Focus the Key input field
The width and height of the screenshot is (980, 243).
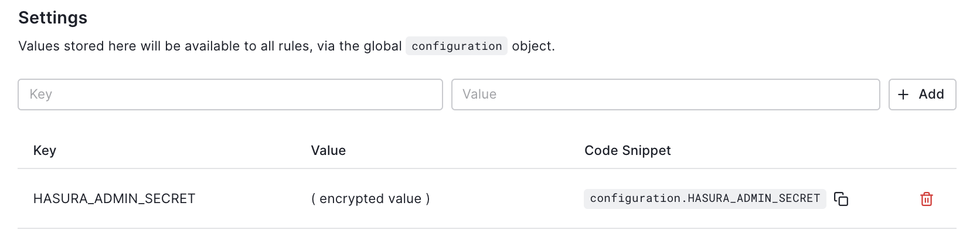tap(230, 95)
